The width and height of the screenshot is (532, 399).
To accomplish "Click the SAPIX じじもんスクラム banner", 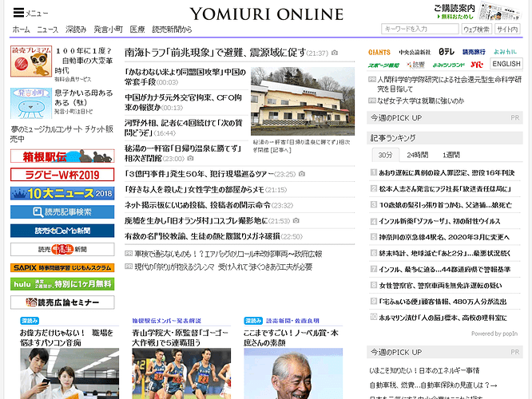I will (62, 268).
